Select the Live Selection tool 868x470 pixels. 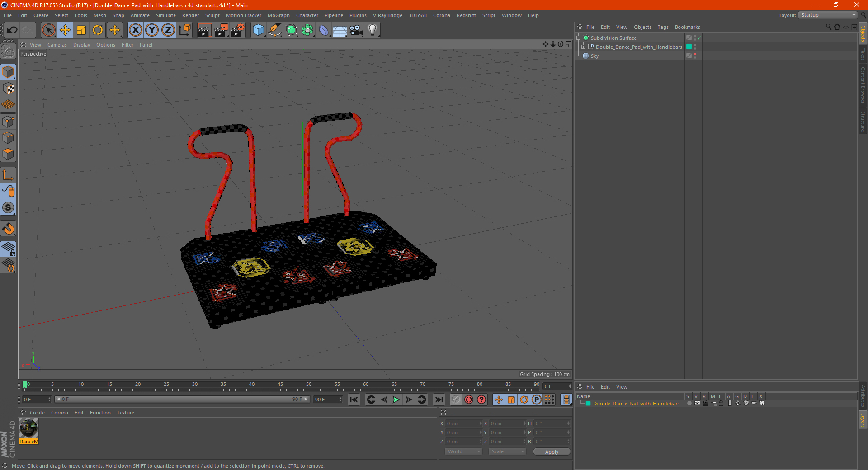(48, 30)
